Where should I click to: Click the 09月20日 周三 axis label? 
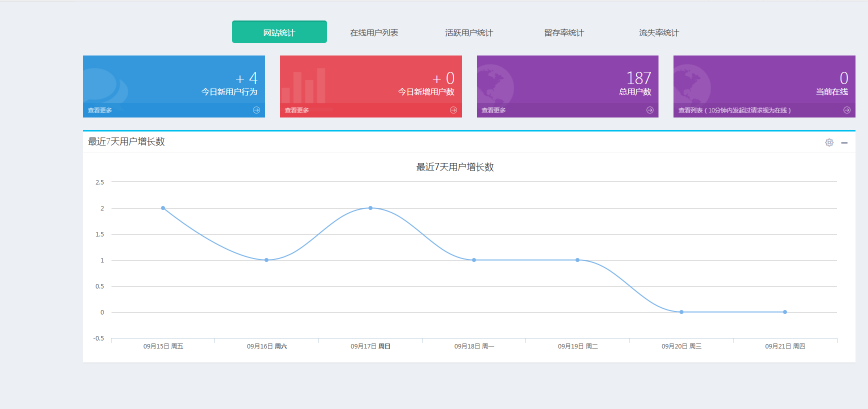coord(681,346)
